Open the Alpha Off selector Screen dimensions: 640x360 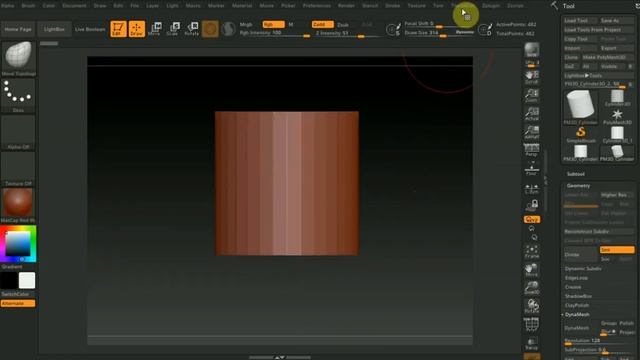pos(18,132)
